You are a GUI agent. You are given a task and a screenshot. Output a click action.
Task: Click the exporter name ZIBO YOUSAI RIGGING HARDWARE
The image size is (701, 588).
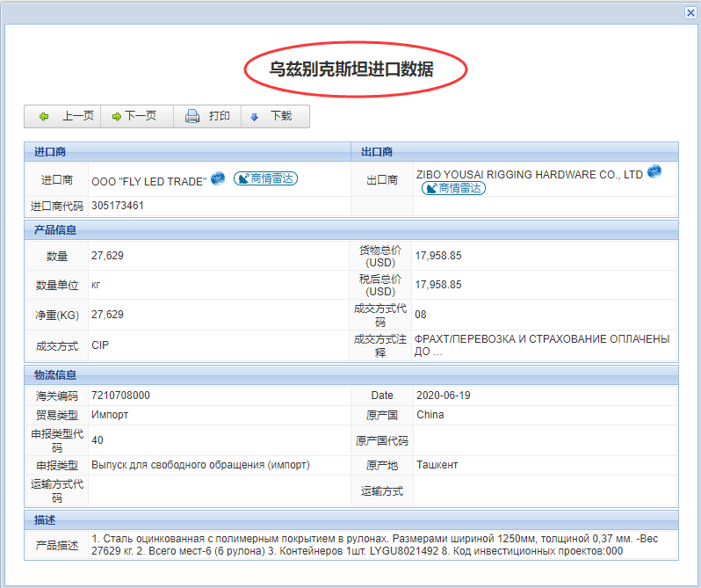coord(530,176)
